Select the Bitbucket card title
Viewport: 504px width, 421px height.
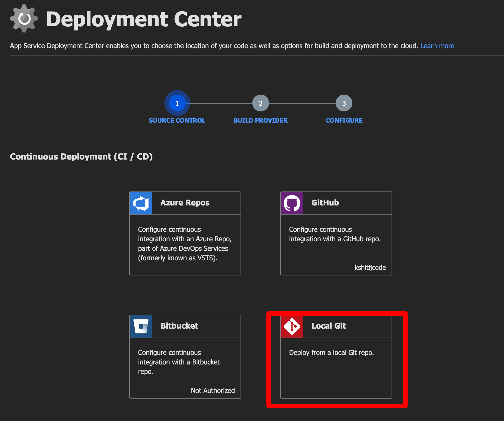179,326
